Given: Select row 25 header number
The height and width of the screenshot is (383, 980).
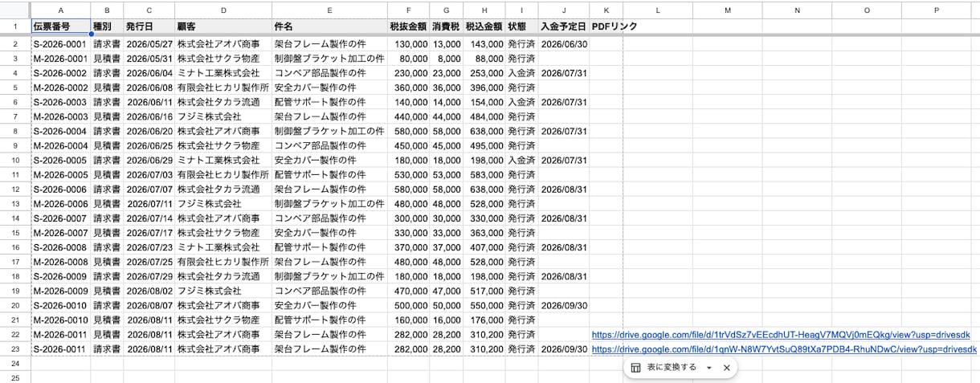Looking at the screenshot, I should click(15, 377).
